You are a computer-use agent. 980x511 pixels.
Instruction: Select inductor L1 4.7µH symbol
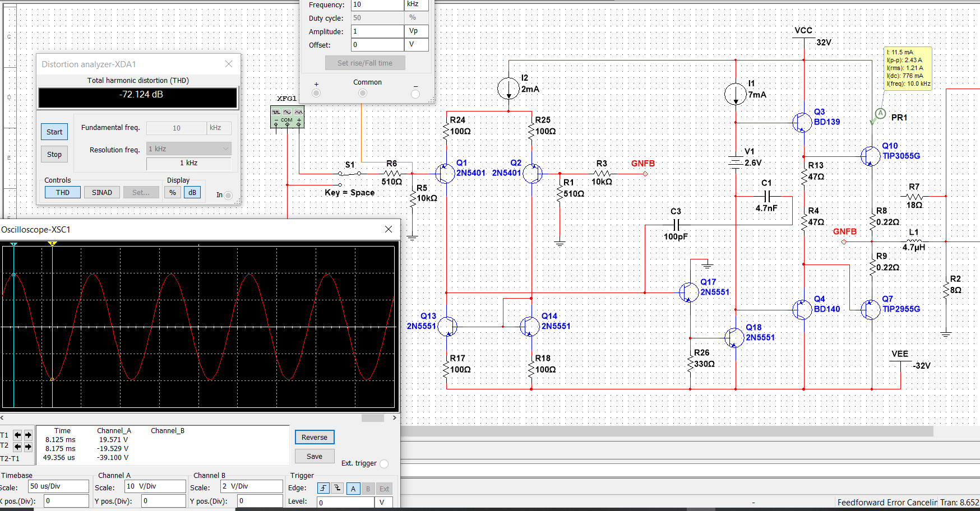pyautogui.click(x=913, y=241)
